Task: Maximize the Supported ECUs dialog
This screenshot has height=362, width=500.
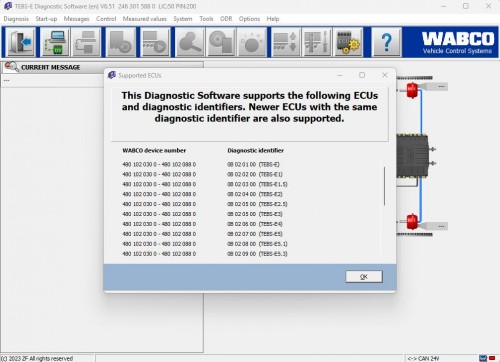Action: [362, 75]
